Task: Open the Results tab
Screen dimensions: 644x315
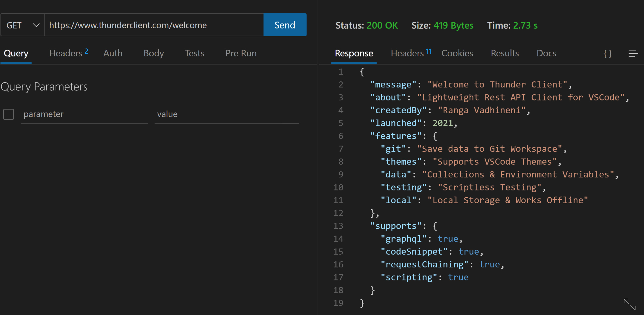Action: (504, 53)
